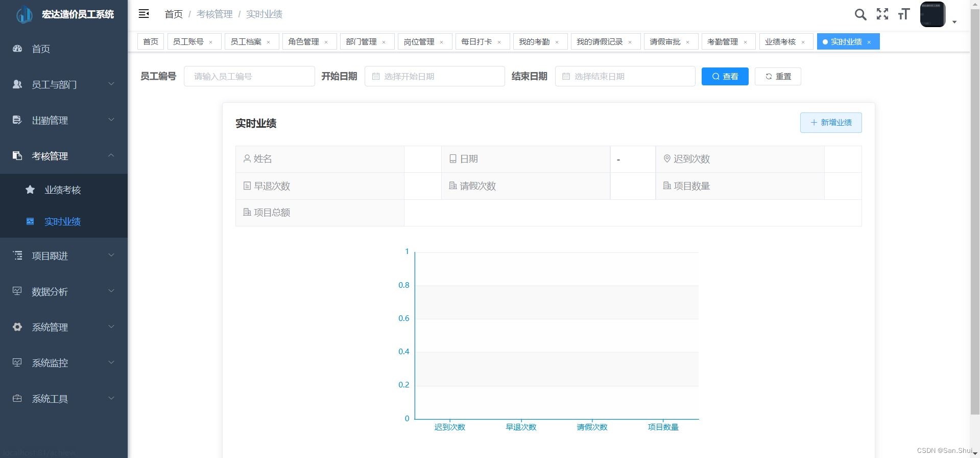Open the 结束日期 date picker
The image size is (980, 458).
625,76
